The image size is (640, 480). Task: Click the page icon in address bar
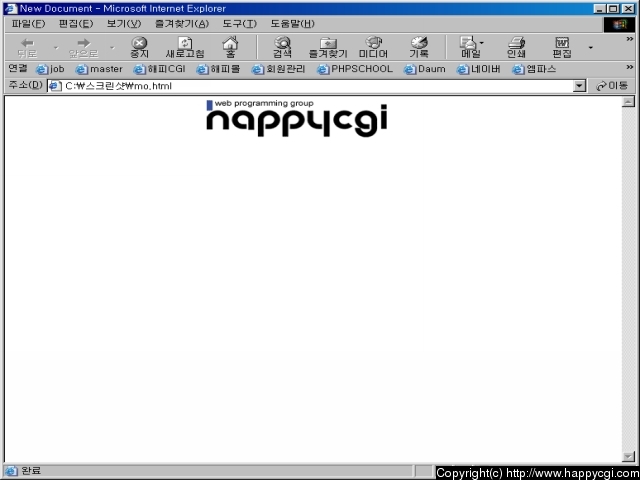(x=55, y=86)
